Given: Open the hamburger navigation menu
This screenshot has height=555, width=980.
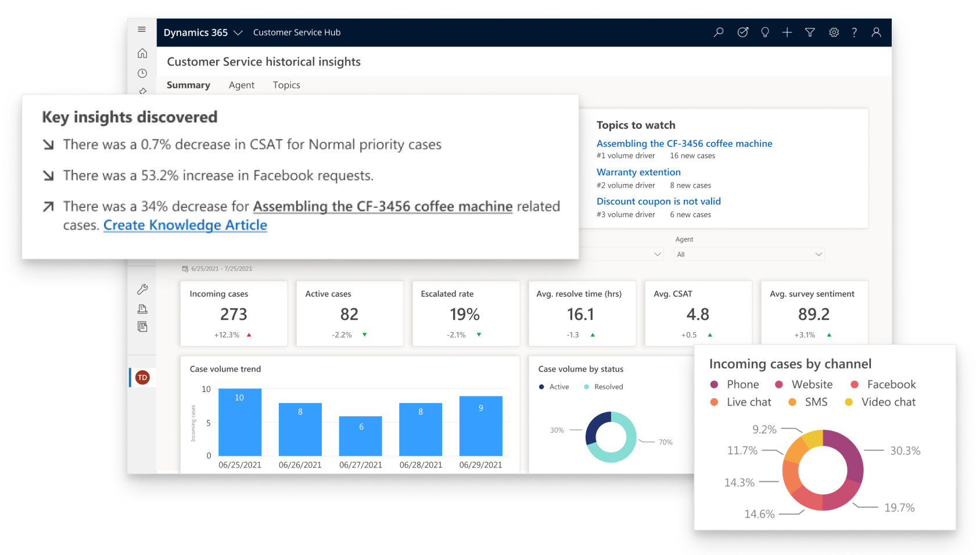Looking at the screenshot, I should [142, 30].
